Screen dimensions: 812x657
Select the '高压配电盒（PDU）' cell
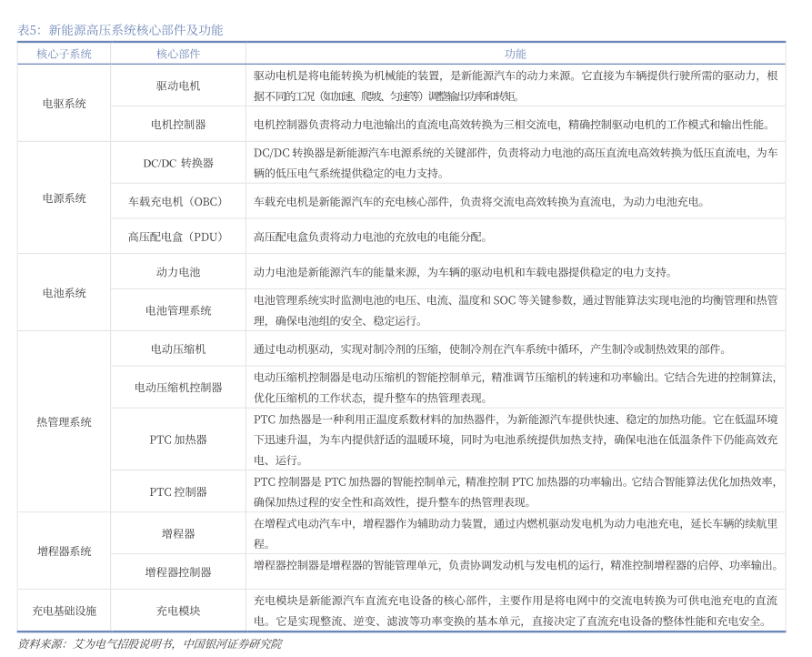tap(178, 237)
